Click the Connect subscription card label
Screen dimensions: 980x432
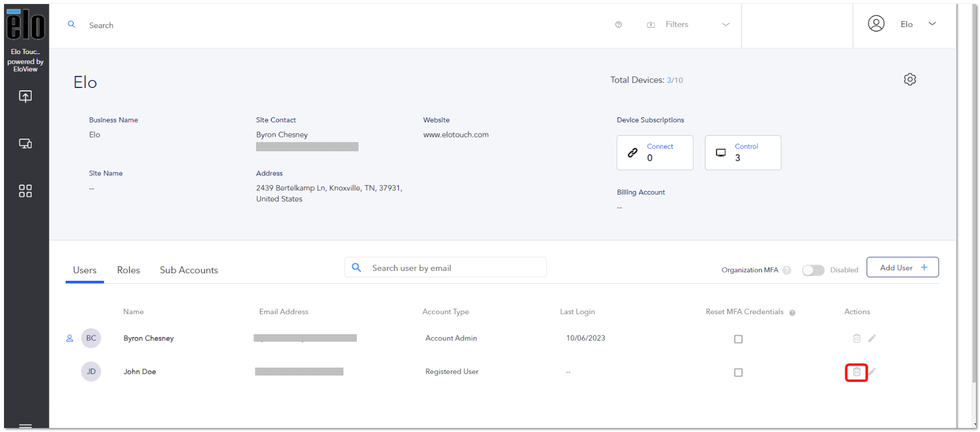[660, 147]
